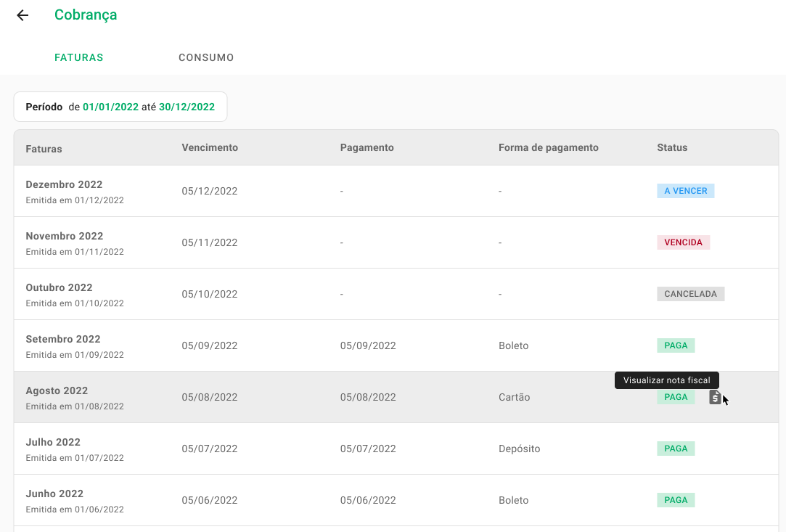Open the Novembro 2022 invoice
This screenshot has height=532, width=786.
[x=396, y=242]
